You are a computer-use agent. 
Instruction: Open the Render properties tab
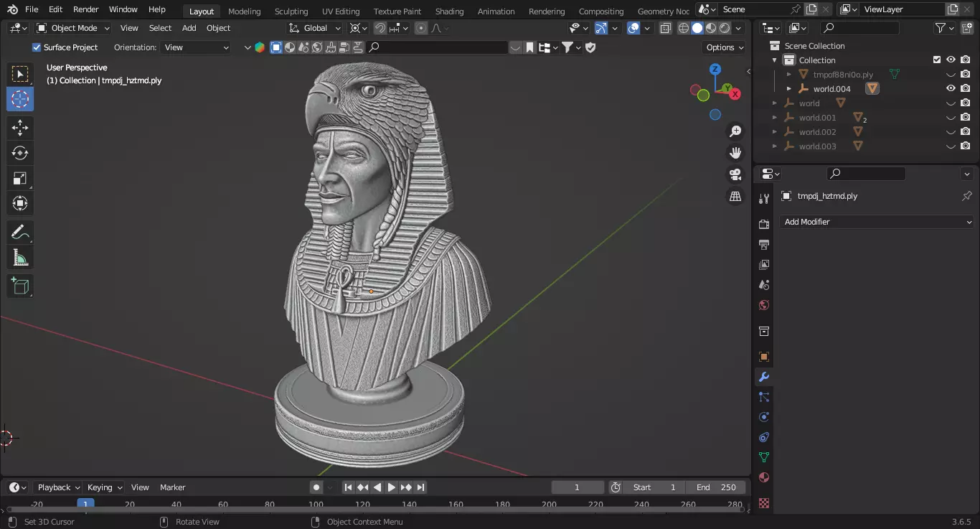[764, 225]
